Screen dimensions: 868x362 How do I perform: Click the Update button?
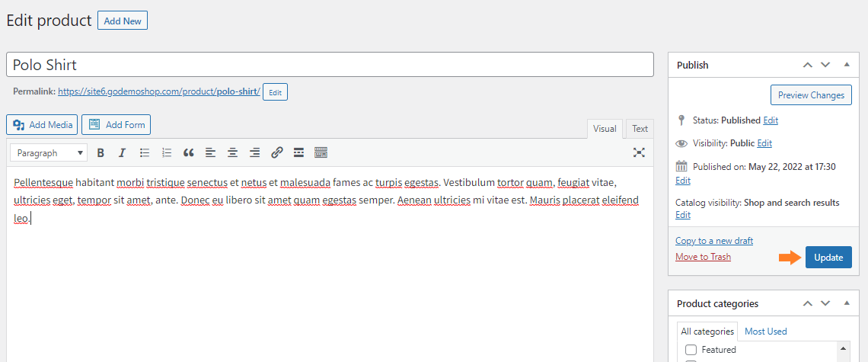[828, 258]
